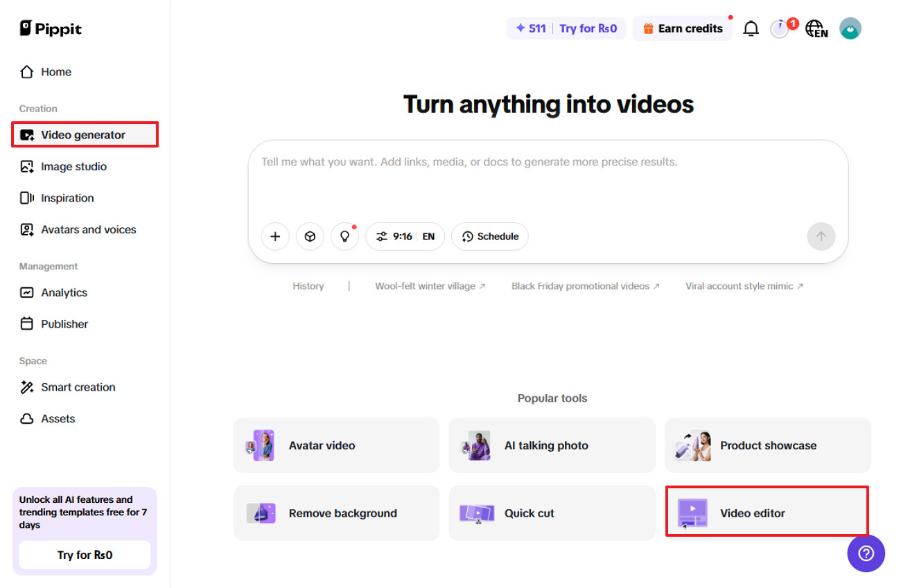Screen dimensions: 901x588
Task: Click the Avatar video label
Action: 322,446
